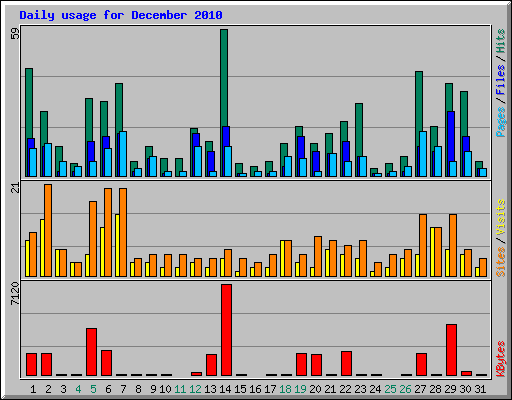Viewport: 512px width, 400px height.
Task: Click the green weekend day label "18"
Action: pyautogui.click(x=285, y=389)
